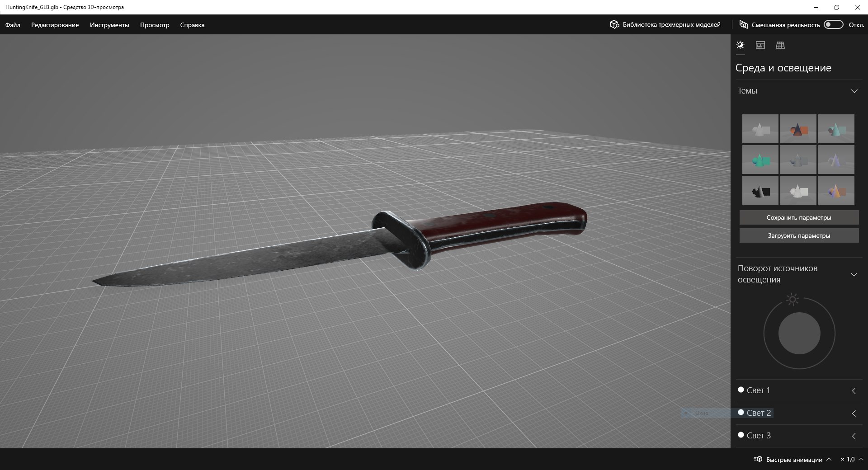Open the Просмотр menu

(155, 25)
